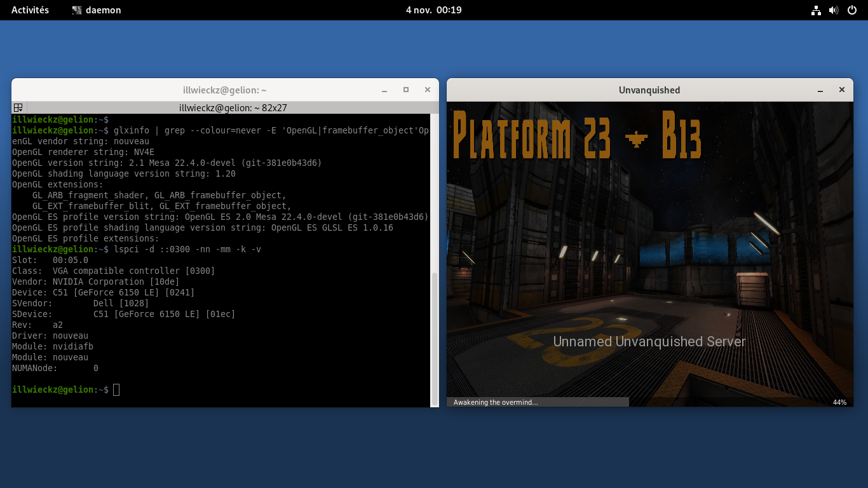Minimize the terminal window
The width and height of the screenshot is (868, 488).
384,90
